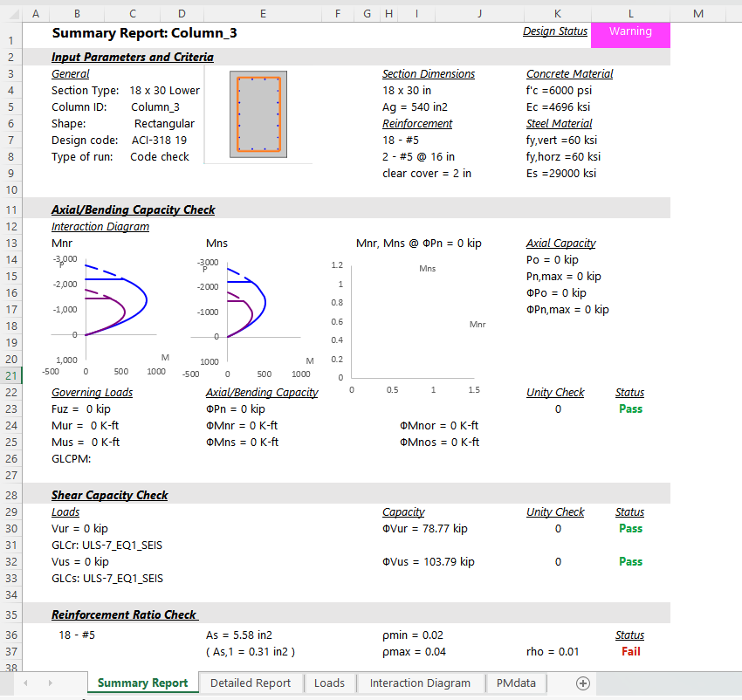Select column E header
The width and height of the screenshot is (742, 700).
coord(263,13)
